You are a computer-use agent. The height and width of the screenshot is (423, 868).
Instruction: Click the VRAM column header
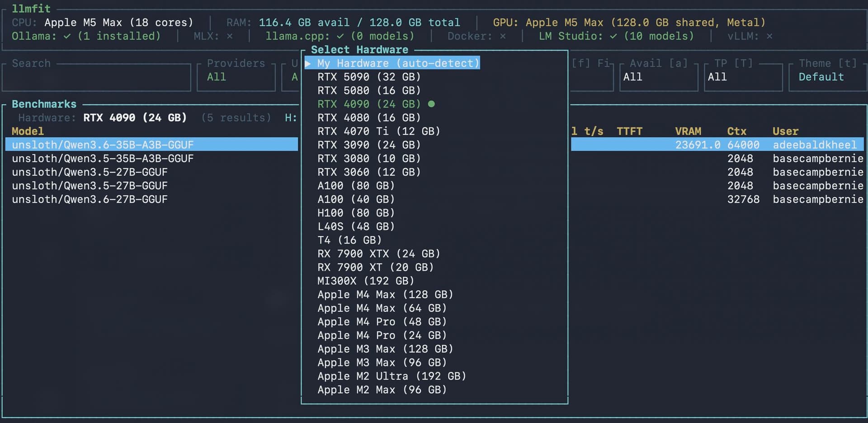coord(688,131)
